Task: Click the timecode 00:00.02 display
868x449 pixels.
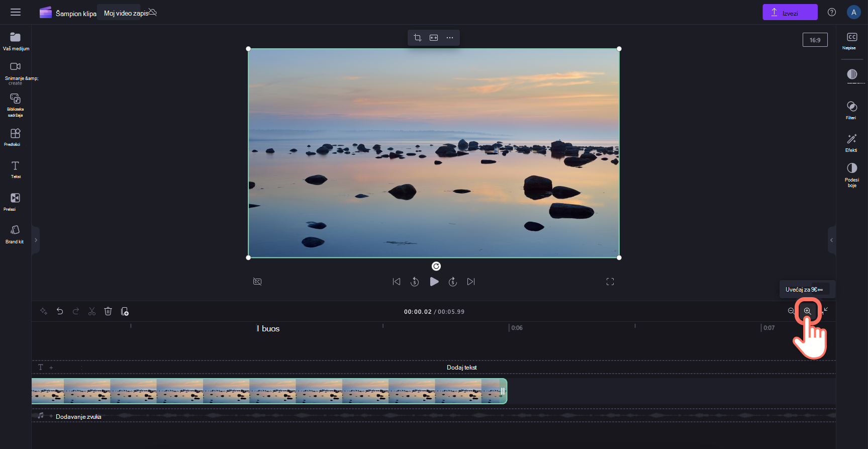Action: 418,312
